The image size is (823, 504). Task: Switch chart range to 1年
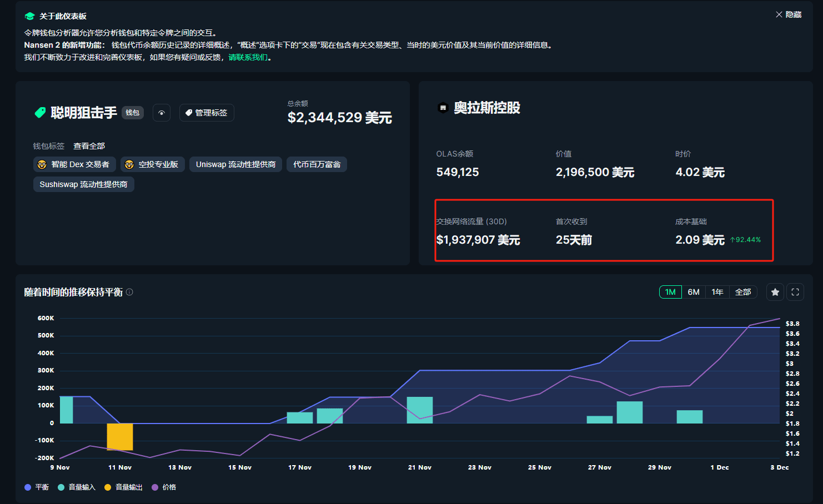tap(717, 292)
